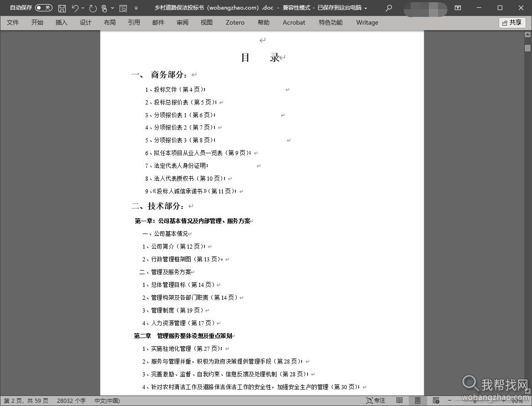Open the Acrobat tab

point(294,22)
